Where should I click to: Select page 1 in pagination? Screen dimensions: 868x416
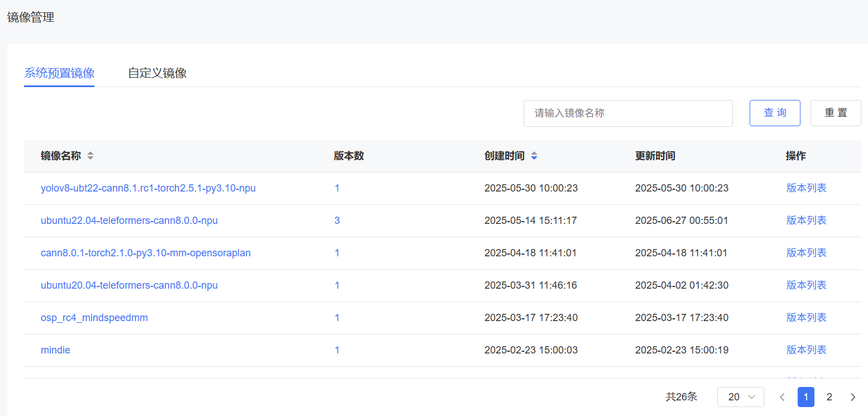click(x=805, y=397)
